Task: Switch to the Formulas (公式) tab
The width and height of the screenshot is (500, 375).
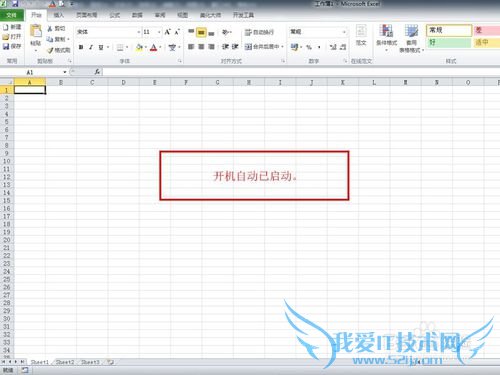Action: tap(115, 15)
